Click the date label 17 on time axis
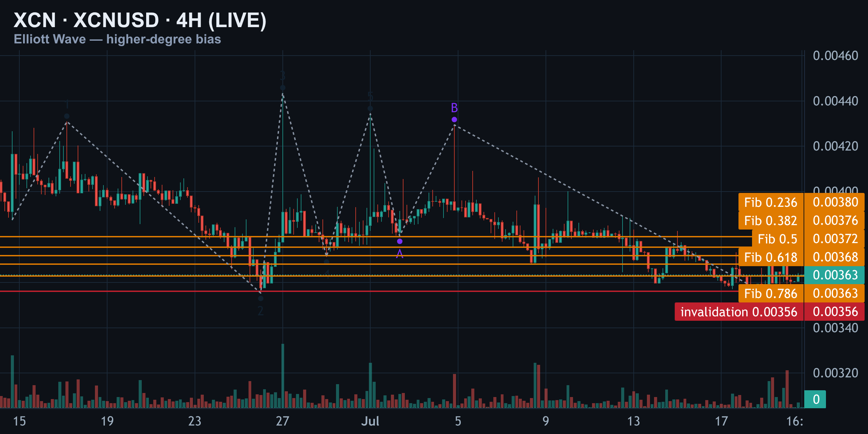Screen dimensions: 868x434 point(721,421)
